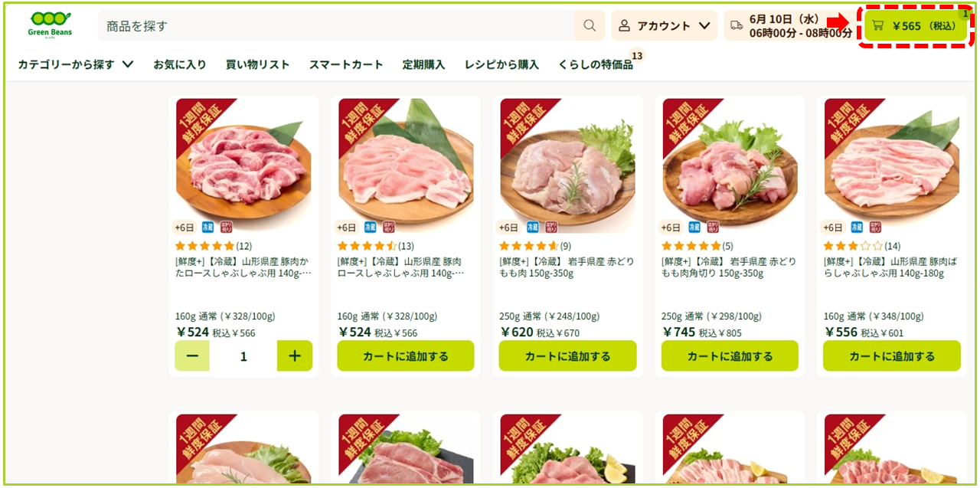This screenshot has height=488, width=980.
Task: Increase pork shoulder quantity with plus
Action: [x=295, y=356]
